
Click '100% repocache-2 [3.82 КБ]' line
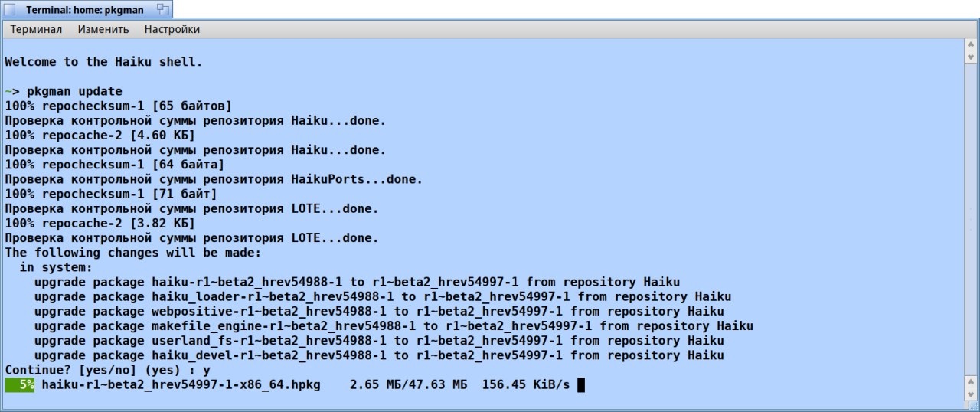pos(100,224)
